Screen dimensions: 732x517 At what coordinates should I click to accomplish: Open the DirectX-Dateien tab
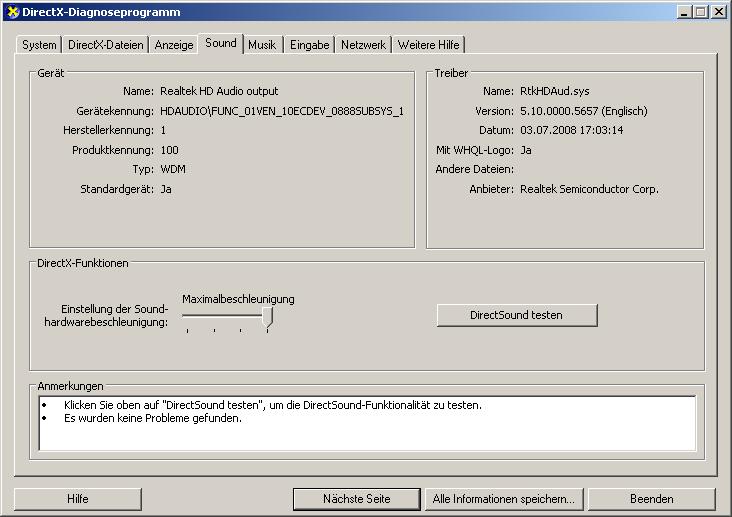click(x=106, y=45)
